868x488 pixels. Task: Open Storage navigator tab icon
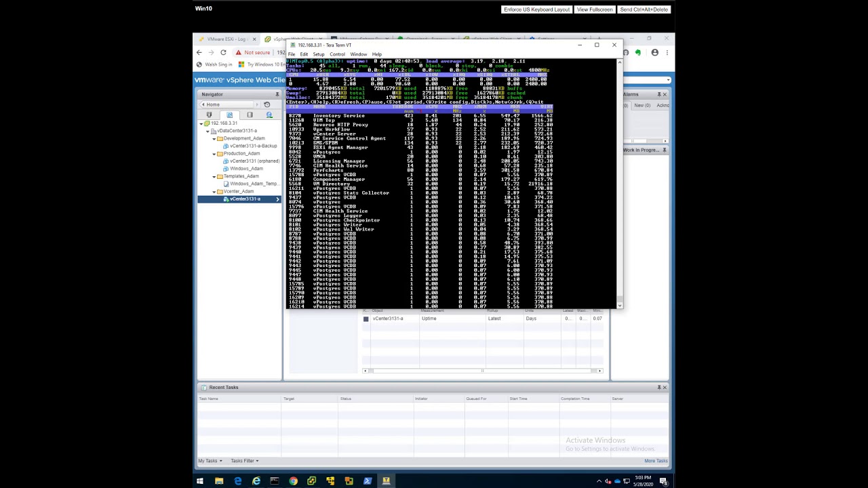250,115
